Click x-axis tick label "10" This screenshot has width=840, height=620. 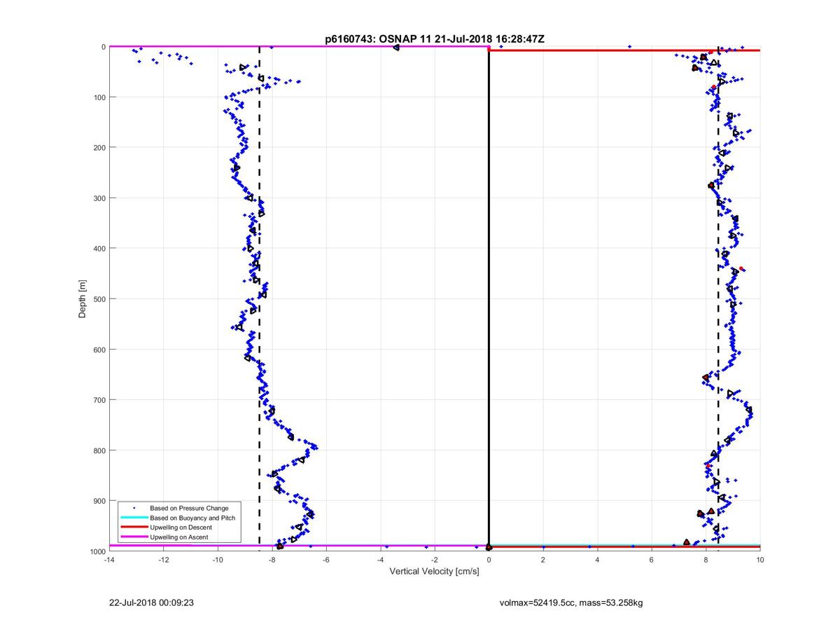(760, 560)
